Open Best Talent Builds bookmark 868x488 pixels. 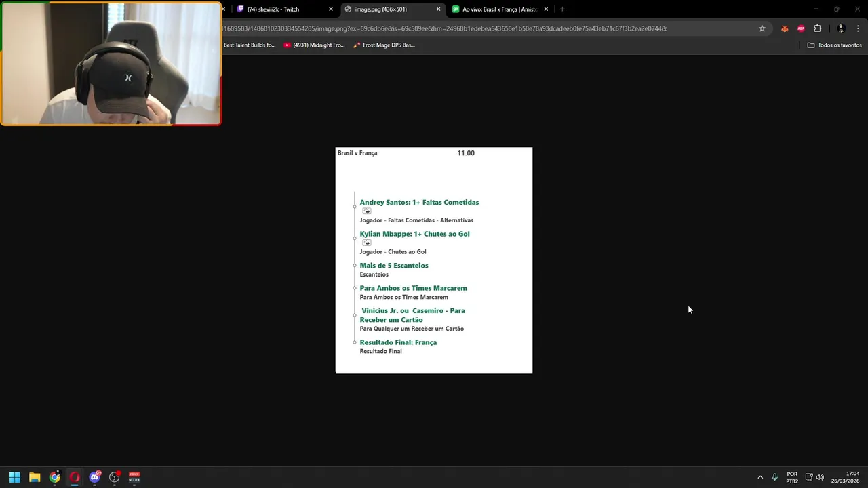pyautogui.click(x=250, y=45)
